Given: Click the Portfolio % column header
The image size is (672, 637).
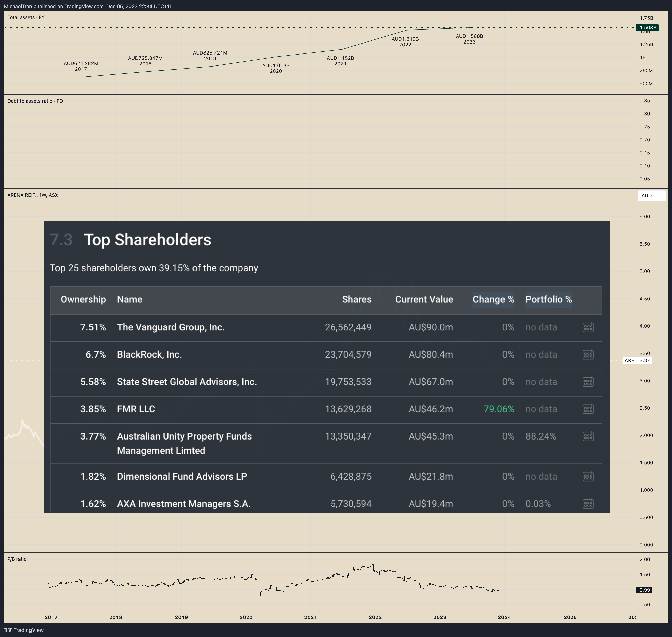Looking at the screenshot, I should coord(548,300).
